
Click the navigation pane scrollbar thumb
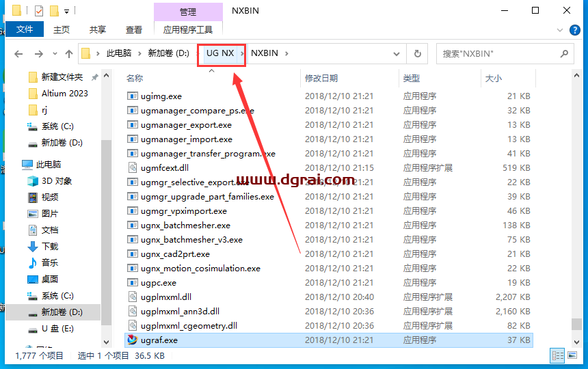[x=106, y=232]
